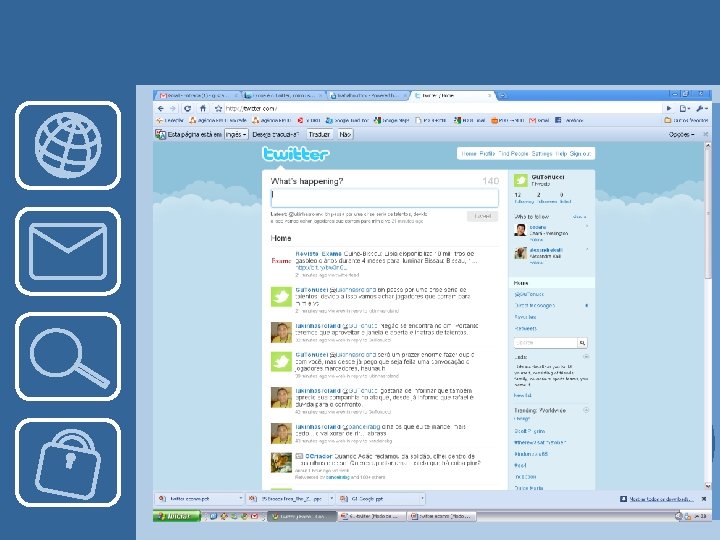The width and height of the screenshot is (720, 540).
Task: Click Sign out in Twitter navigation
Action: click(x=580, y=153)
